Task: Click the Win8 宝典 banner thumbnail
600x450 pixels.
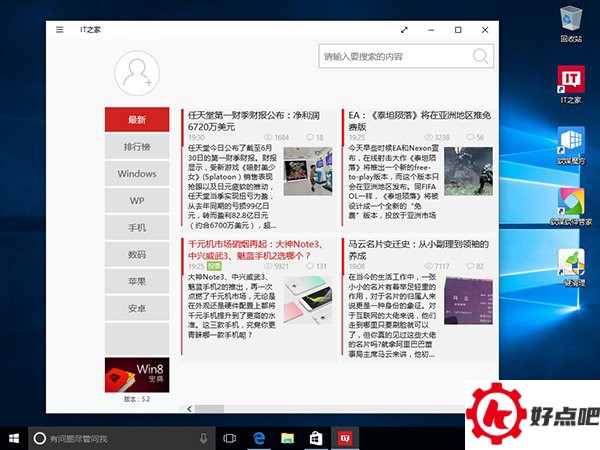Action: tap(137, 377)
